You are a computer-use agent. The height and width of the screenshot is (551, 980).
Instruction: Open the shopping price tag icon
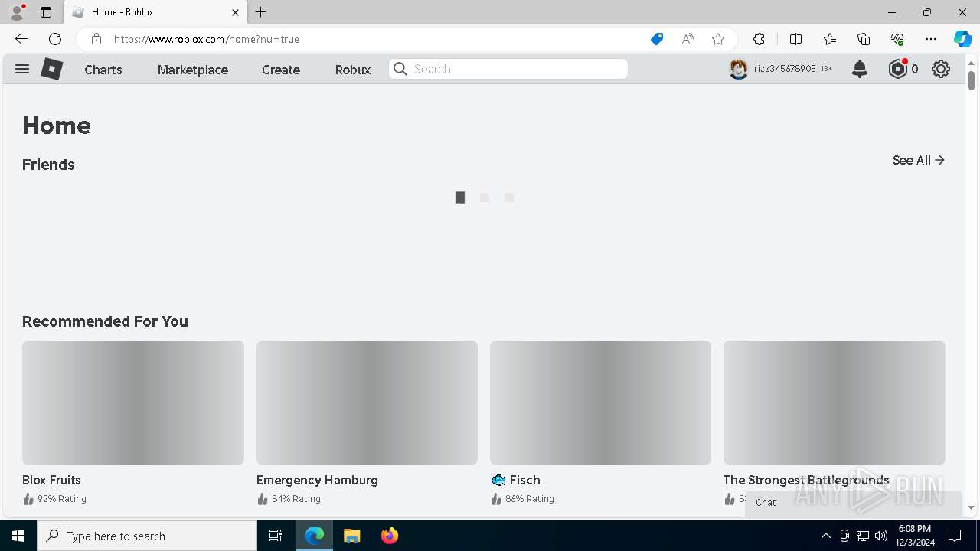pyautogui.click(x=657, y=39)
